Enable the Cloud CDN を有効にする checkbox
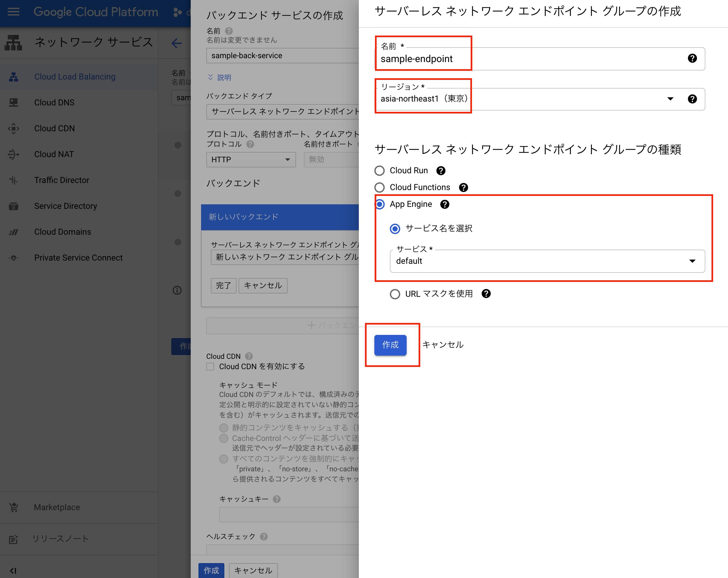Viewport: 728px width, 578px height. (210, 367)
